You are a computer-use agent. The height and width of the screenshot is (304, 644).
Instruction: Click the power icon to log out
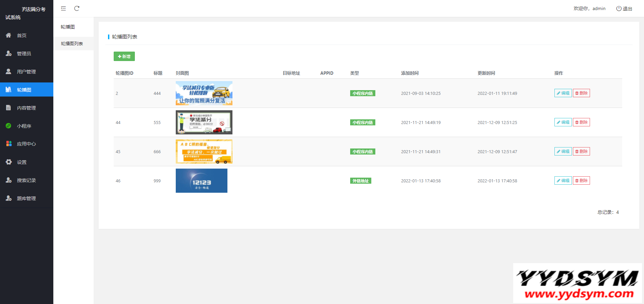619,8
